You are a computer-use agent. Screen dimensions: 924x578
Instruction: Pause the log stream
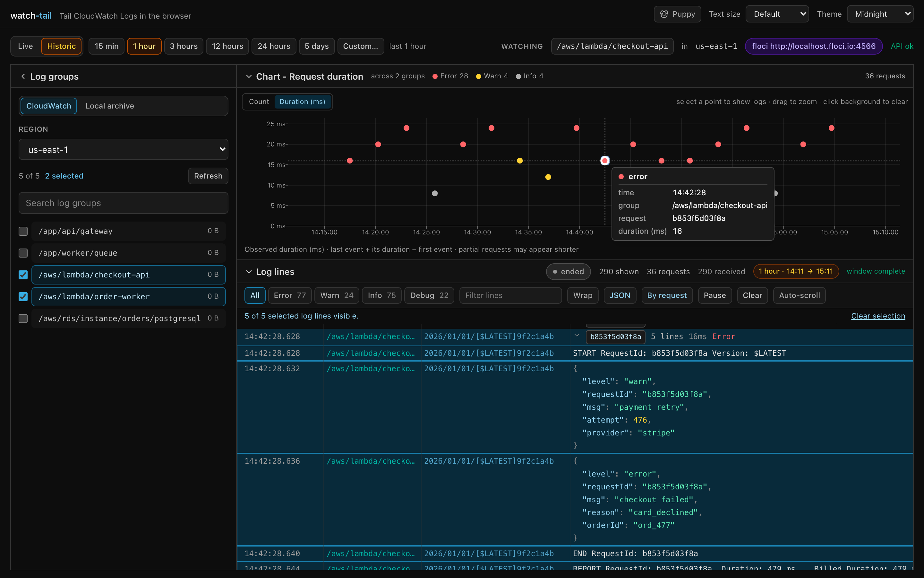pyautogui.click(x=714, y=295)
